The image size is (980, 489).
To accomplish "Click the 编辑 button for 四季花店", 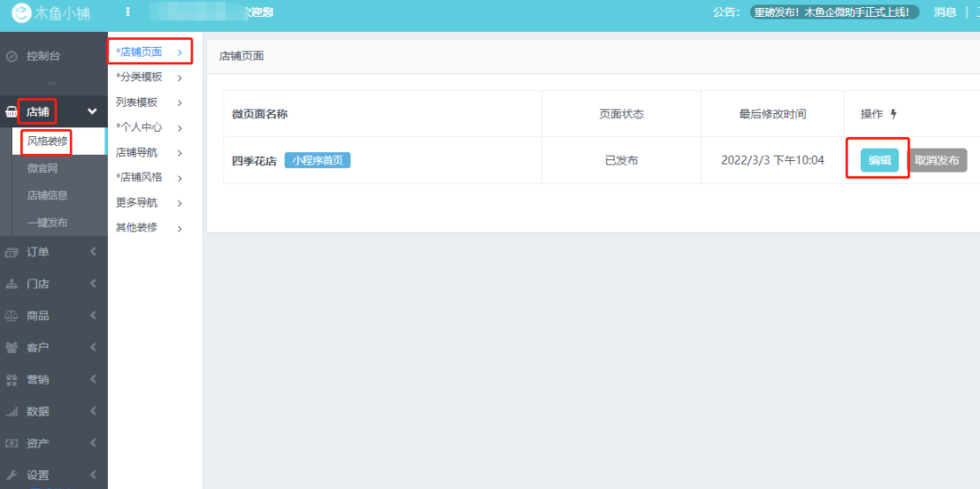I will [879, 161].
